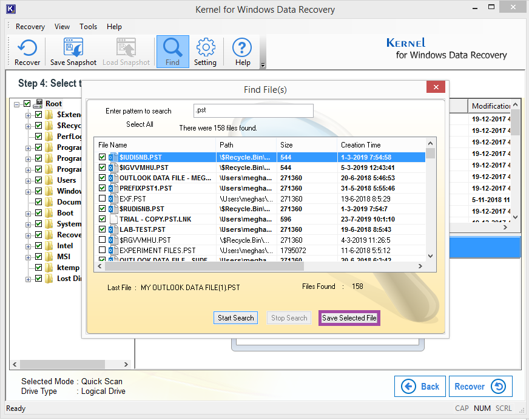The image size is (529, 420).
Task: Check the EXF.PST checkbox
Action: pos(102,198)
